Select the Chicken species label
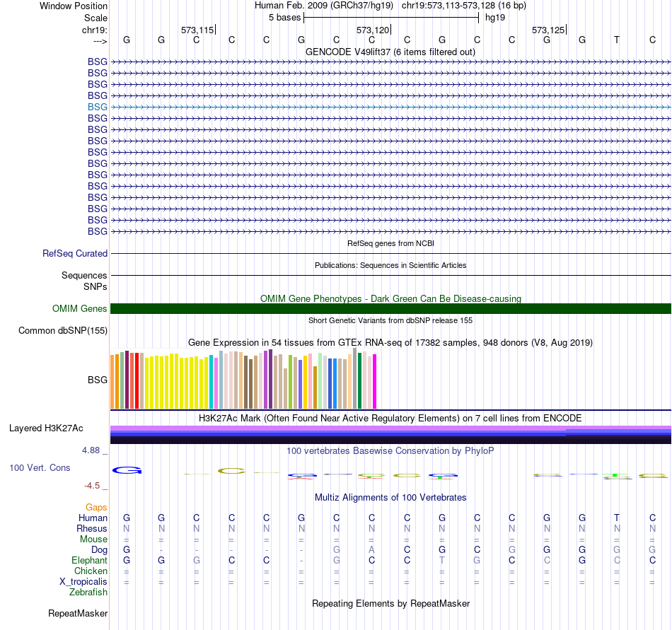Viewport: 672px width, 630px height. point(91,571)
